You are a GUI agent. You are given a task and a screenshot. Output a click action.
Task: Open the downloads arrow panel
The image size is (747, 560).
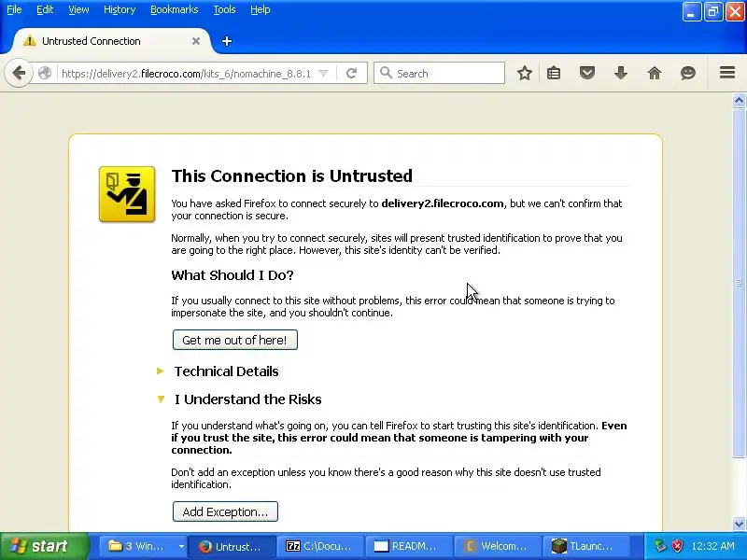pos(621,74)
